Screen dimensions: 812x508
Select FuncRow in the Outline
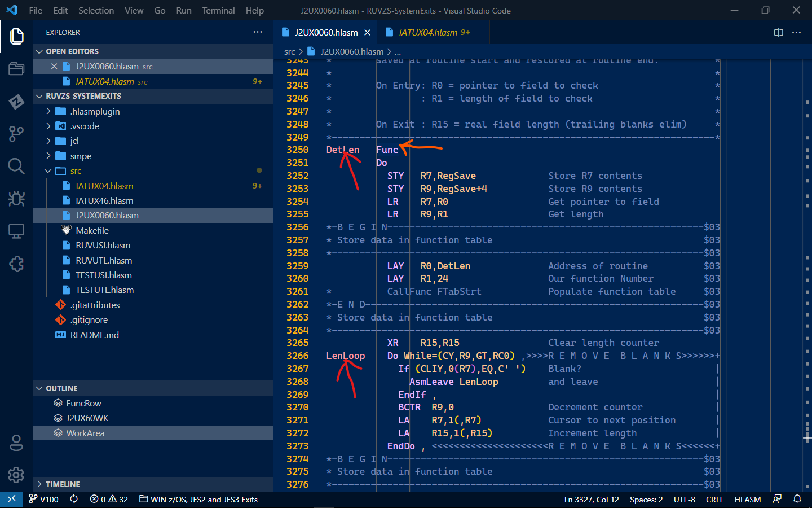point(83,404)
